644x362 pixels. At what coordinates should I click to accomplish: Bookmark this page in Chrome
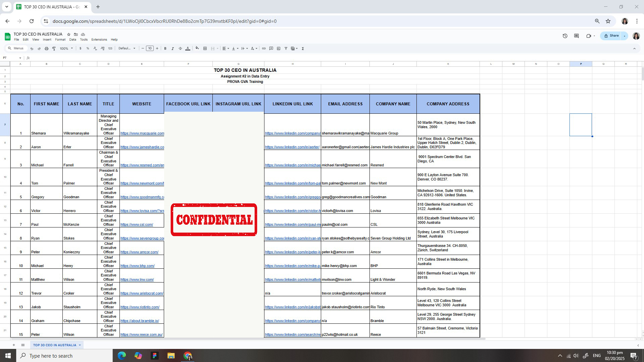(x=608, y=21)
